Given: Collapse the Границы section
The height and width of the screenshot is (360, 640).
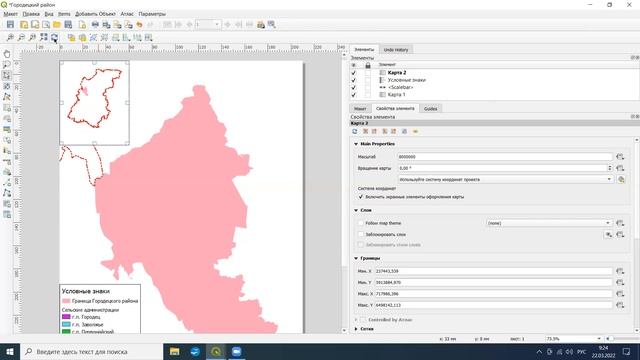Looking at the screenshot, I should coord(356,258).
